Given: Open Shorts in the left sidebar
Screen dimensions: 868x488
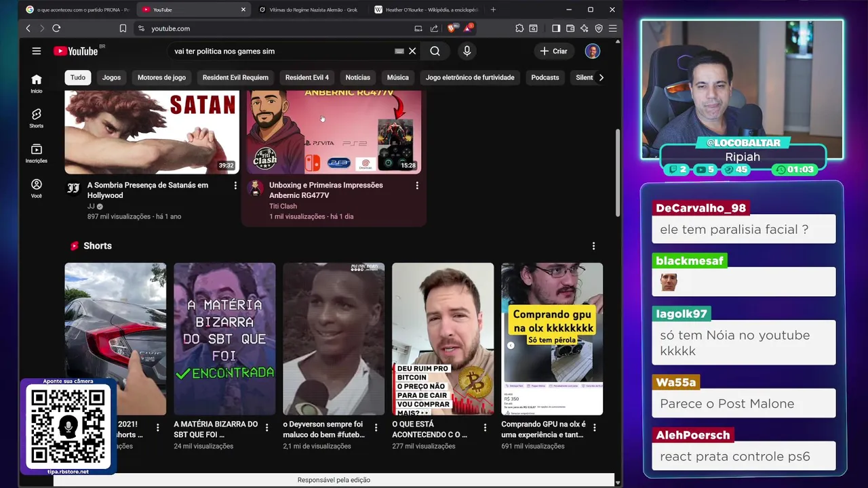Looking at the screenshot, I should coord(37,119).
